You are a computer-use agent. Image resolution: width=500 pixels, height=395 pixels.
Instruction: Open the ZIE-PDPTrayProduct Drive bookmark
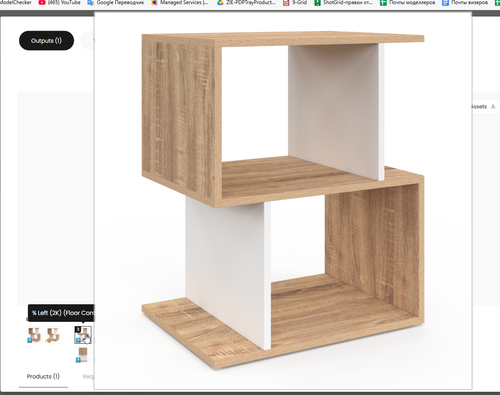point(246,3)
